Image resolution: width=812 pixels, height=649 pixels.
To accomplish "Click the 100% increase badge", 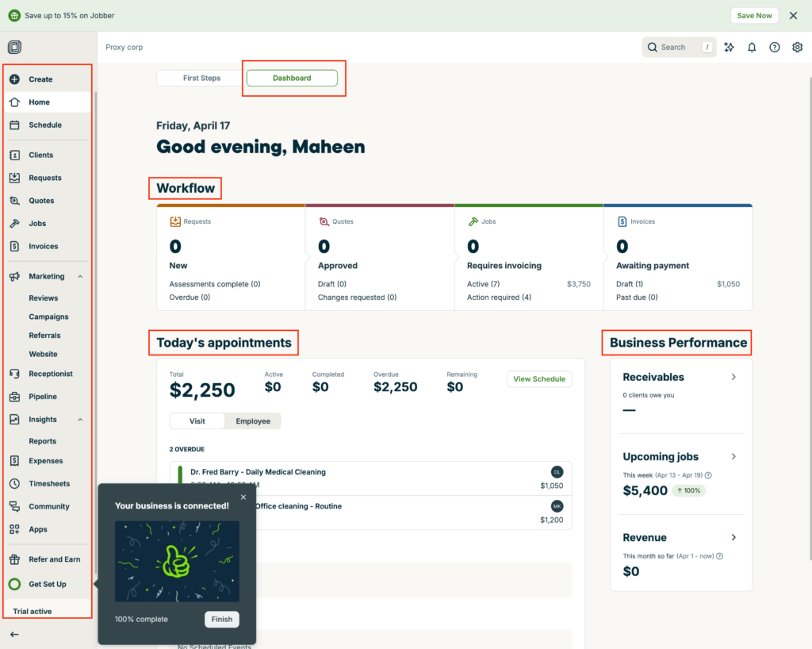I will tap(689, 490).
